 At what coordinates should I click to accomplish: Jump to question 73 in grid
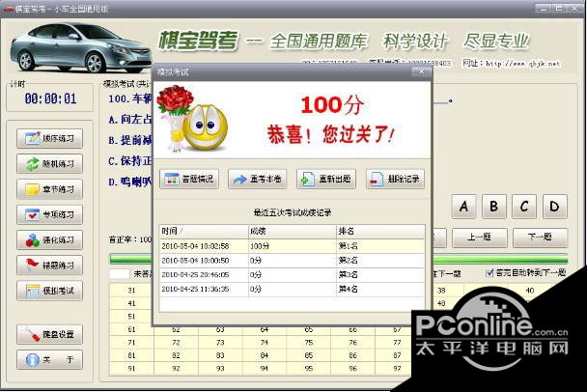[220, 343]
